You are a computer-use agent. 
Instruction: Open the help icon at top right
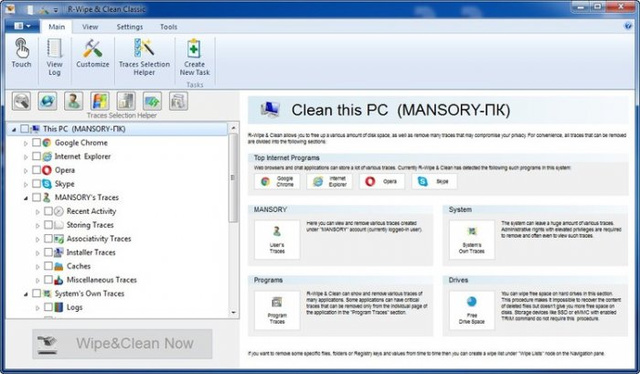tap(628, 26)
